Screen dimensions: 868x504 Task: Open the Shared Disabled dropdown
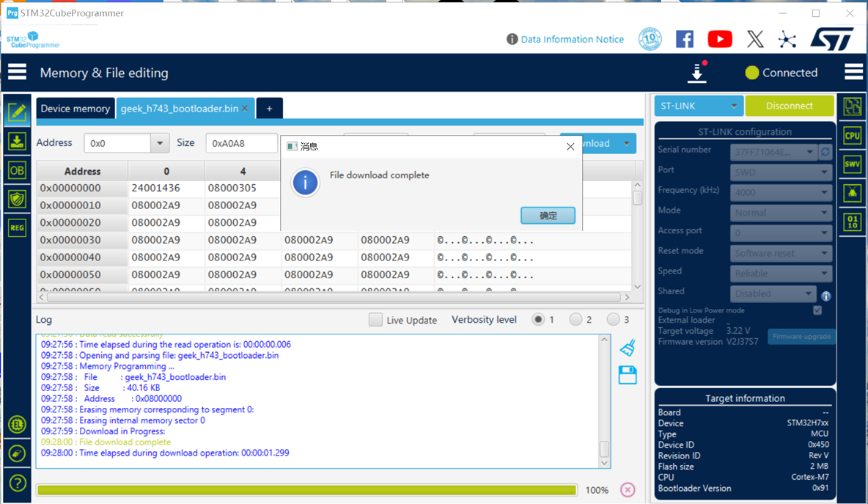click(x=773, y=293)
